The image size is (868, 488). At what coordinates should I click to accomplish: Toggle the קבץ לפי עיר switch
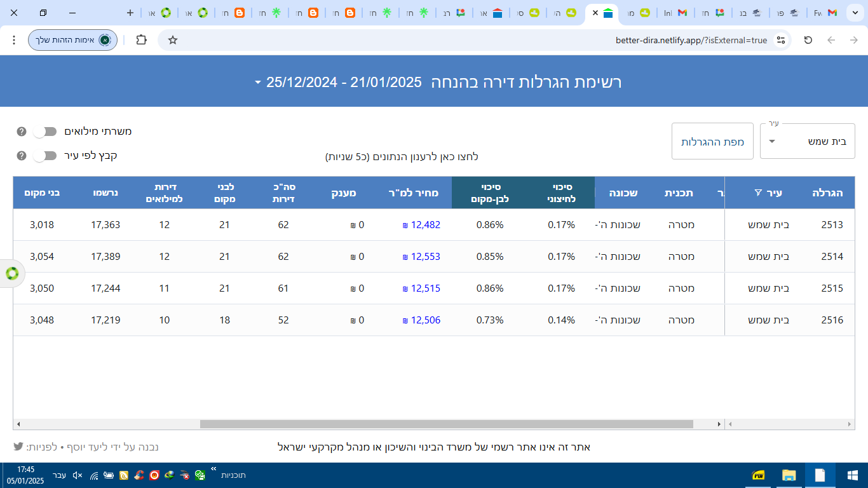[x=44, y=156]
